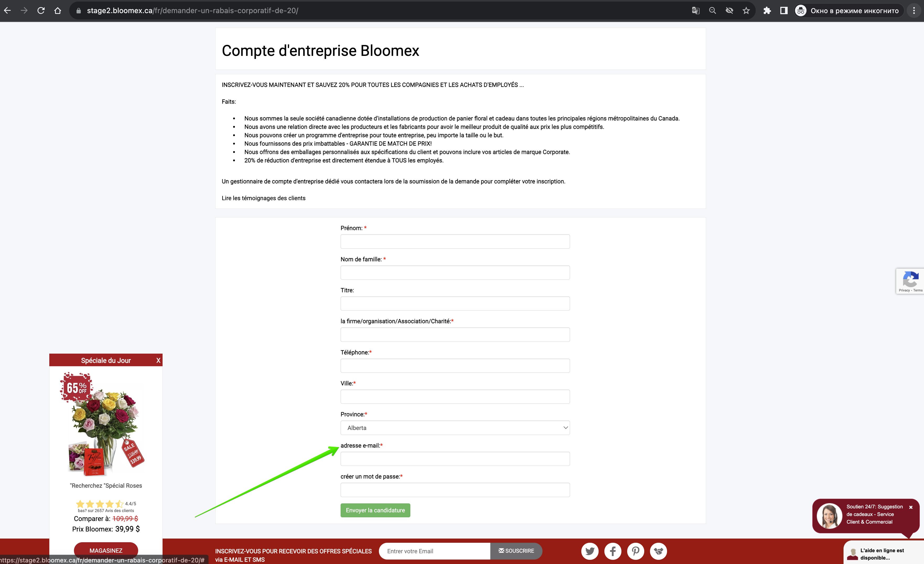Close the Soutien 24/7 chat bubble
Image resolution: width=924 pixels, height=564 pixels.
tap(911, 507)
